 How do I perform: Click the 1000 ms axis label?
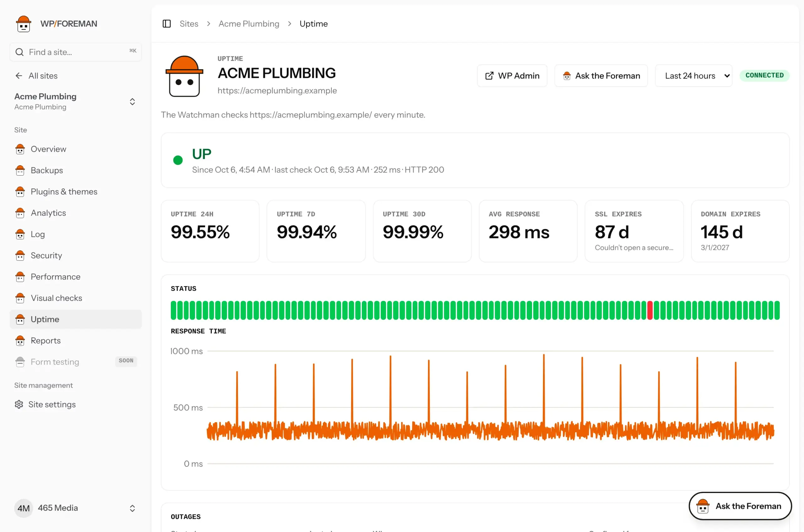[x=186, y=351]
